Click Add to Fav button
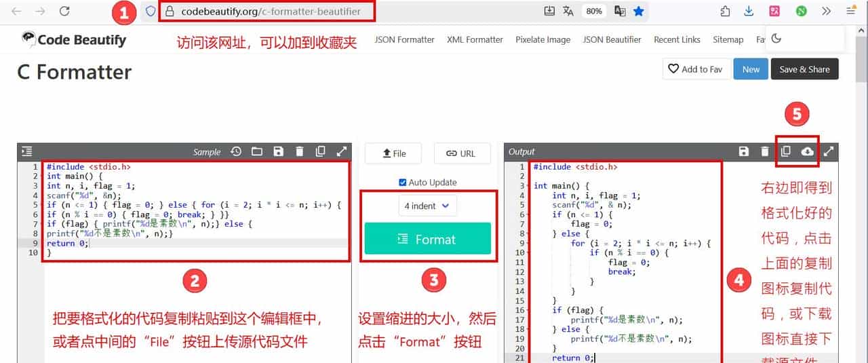This screenshot has height=363, width=868. coord(695,69)
